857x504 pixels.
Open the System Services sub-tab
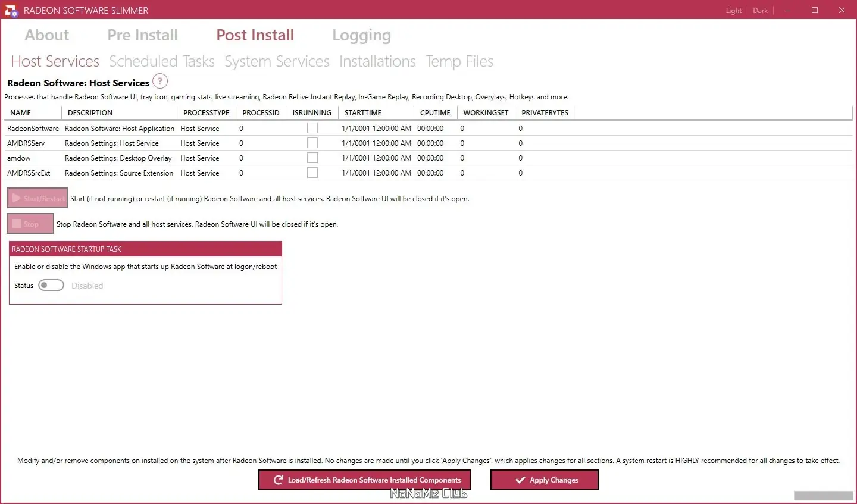(x=277, y=61)
